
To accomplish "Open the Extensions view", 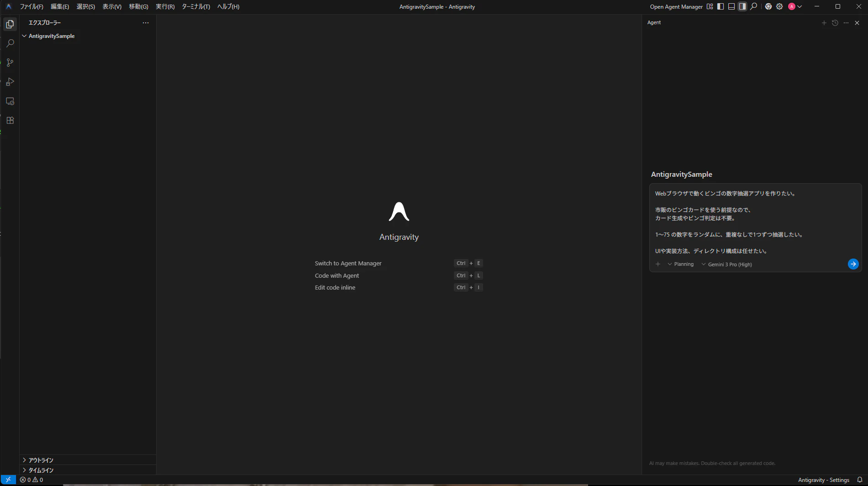I will coord(10,121).
